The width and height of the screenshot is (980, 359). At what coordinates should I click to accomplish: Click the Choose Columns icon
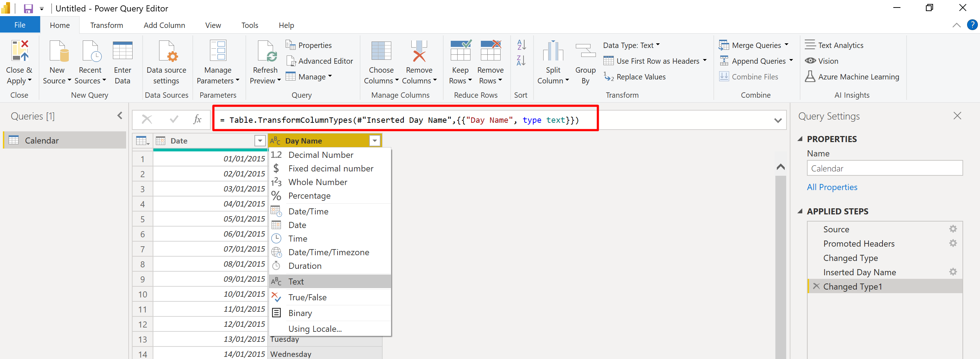click(381, 50)
